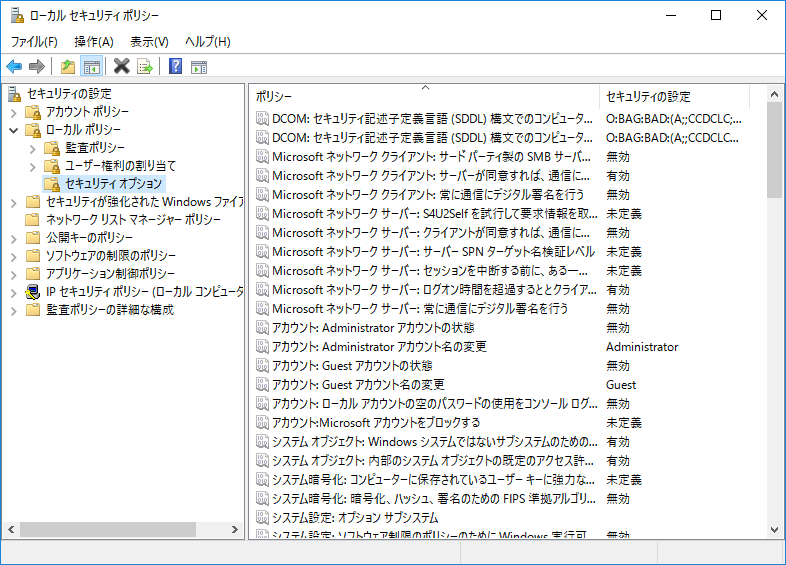Collapse the ローカル ポリシー tree node
This screenshot has height=565, width=786.
(13, 130)
